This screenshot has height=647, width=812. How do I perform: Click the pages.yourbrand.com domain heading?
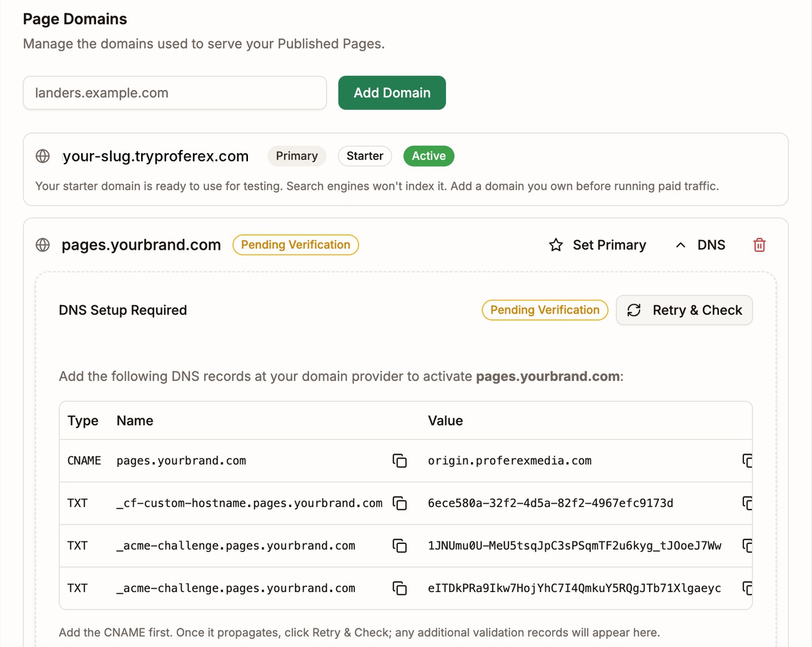141,245
